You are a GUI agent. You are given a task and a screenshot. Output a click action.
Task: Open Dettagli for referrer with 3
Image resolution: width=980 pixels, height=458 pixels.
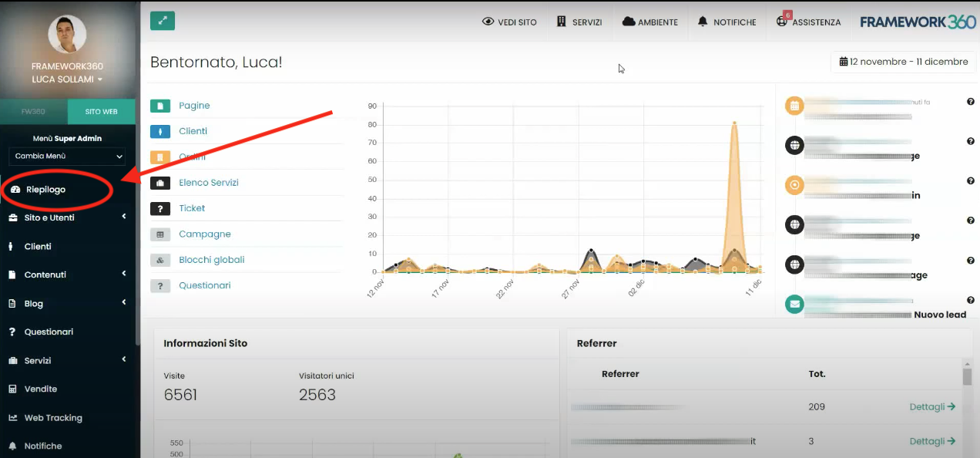click(932, 441)
